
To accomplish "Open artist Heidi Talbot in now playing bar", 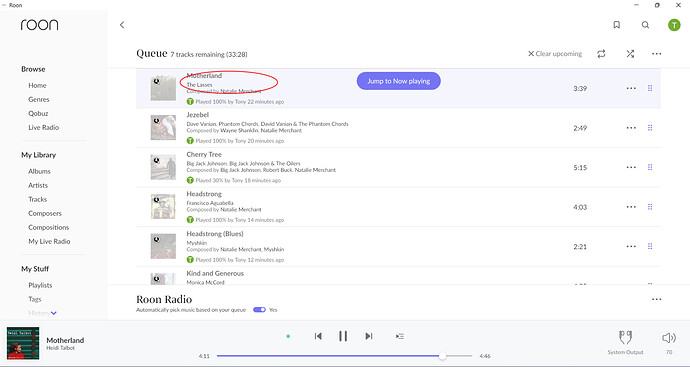I will 61,348.
